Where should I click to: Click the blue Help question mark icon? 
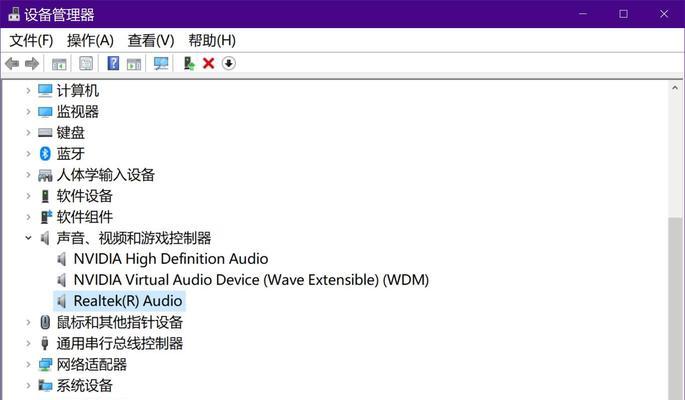113,63
